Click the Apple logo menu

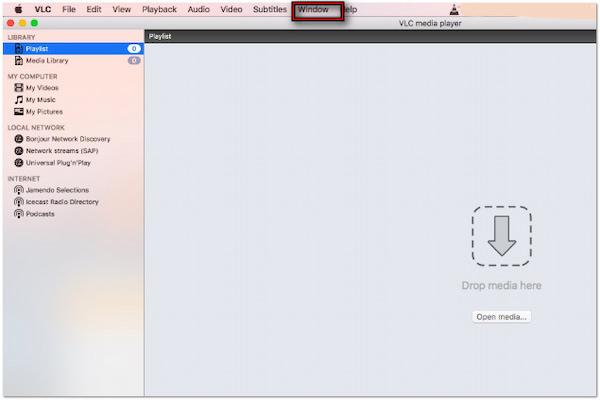point(18,9)
